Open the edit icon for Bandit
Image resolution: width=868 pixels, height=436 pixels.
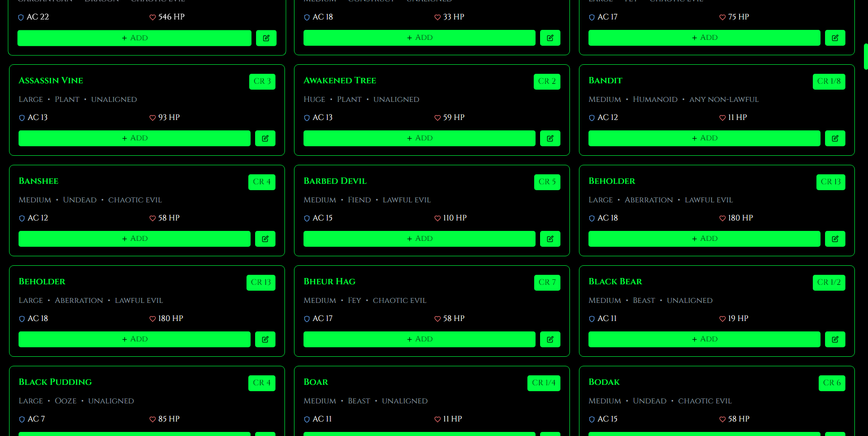pos(835,139)
